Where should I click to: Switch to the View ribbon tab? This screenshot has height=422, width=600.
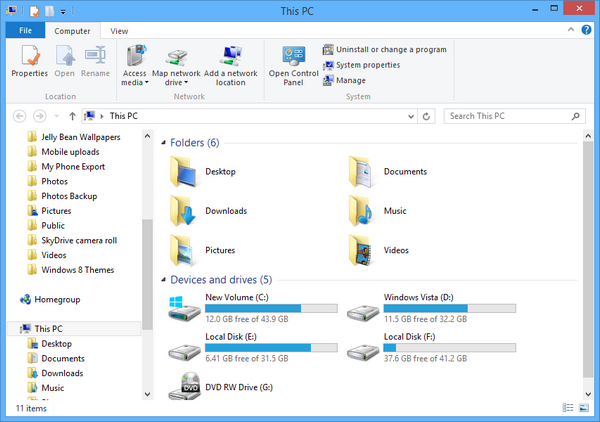click(119, 31)
